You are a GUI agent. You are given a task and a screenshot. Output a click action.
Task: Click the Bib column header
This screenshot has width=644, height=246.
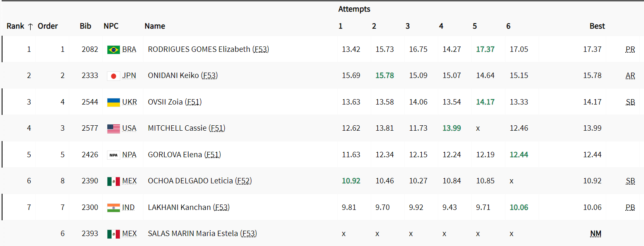85,26
